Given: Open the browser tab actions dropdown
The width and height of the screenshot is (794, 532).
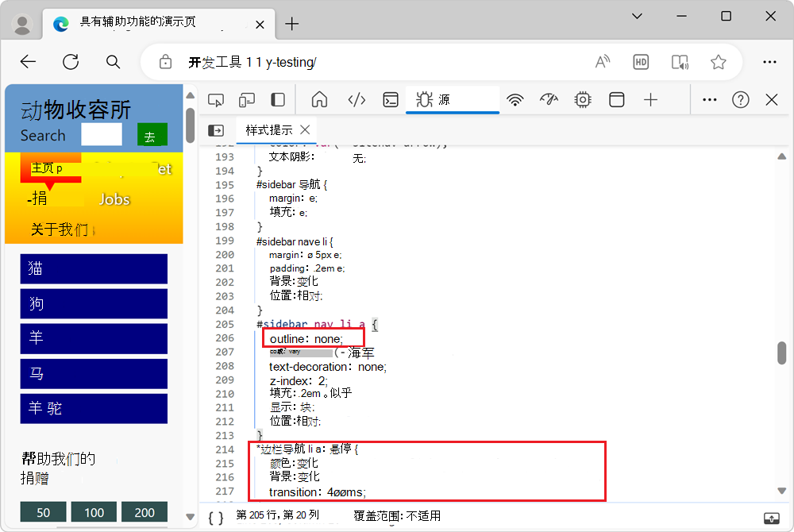Looking at the screenshot, I should [638, 16].
